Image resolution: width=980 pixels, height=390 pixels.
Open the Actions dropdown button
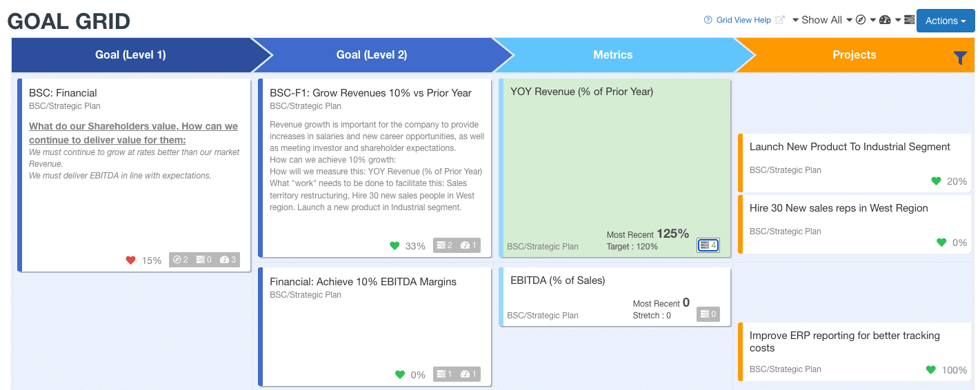point(945,21)
